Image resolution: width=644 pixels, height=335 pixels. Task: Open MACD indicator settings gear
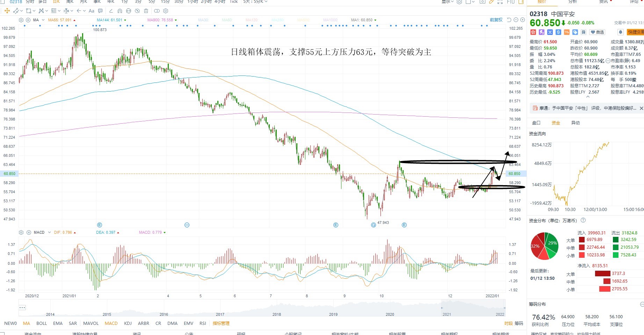tap(21, 232)
